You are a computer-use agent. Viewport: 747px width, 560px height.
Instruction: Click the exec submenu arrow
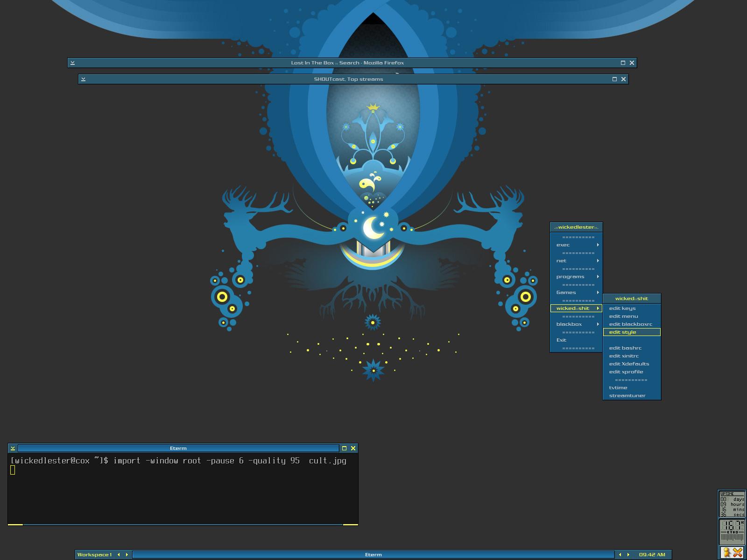(598, 245)
